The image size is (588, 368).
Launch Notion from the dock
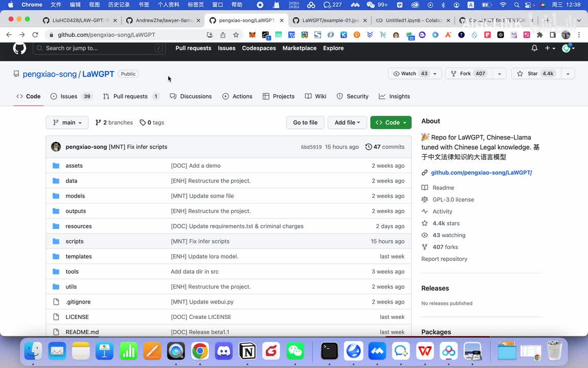248,351
